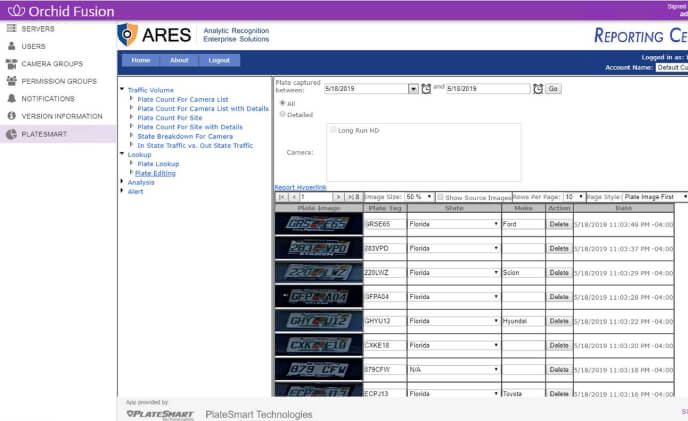Go to previous page of results

coord(294,197)
